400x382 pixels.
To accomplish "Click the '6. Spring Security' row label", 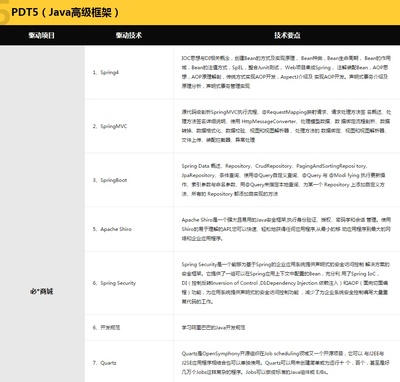I will coord(114,283).
